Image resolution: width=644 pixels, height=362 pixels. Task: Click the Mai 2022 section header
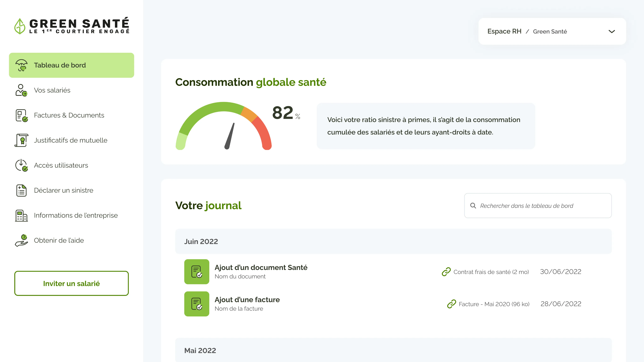click(393, 350)
